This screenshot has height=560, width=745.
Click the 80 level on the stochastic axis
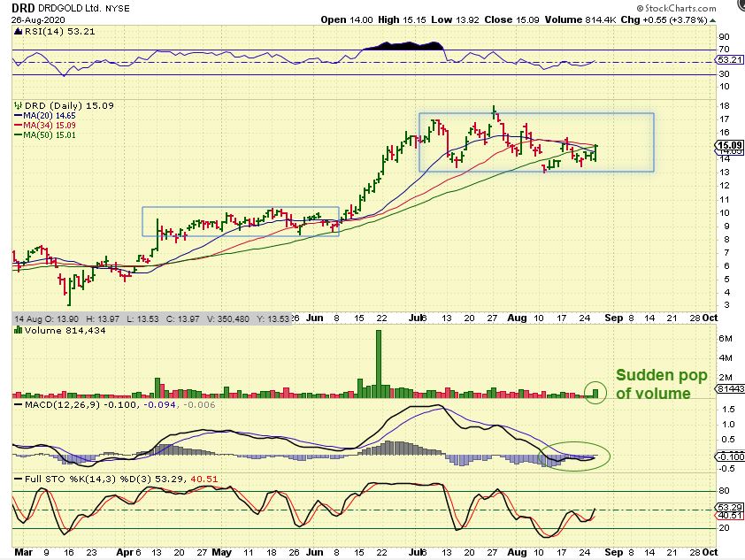[x=725, y=491]
